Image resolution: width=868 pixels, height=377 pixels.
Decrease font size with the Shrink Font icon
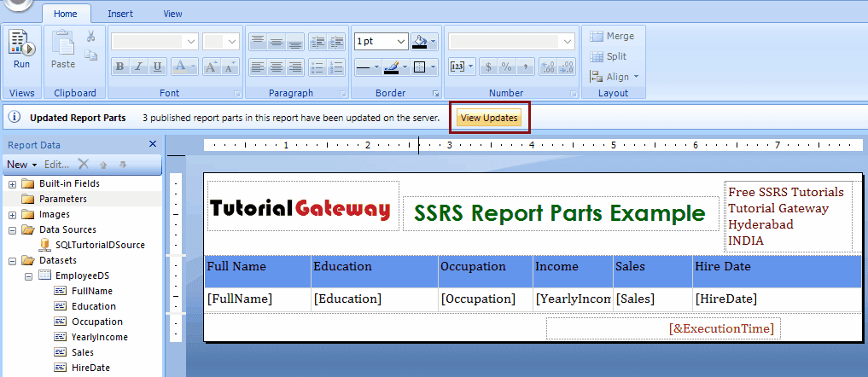click(x=230, y=67)
